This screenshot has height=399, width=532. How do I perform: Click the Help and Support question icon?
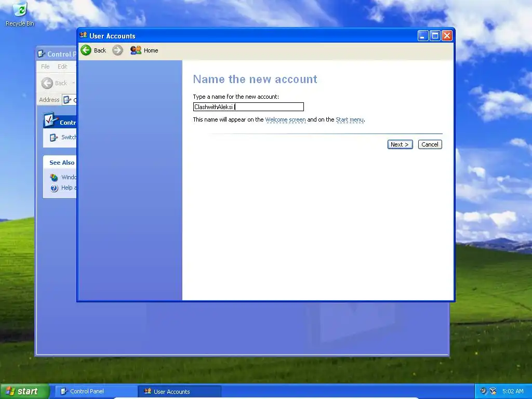pos(54,188)
